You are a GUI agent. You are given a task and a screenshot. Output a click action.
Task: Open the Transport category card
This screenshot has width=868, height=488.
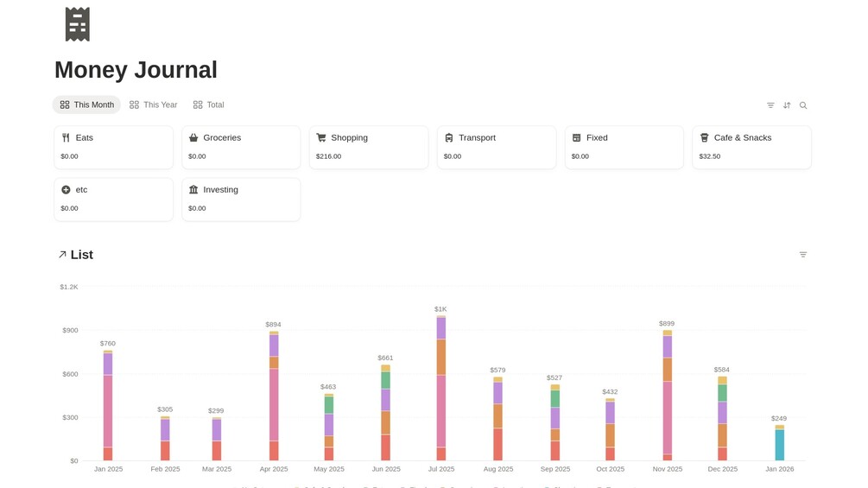click(x=497, y=147)
